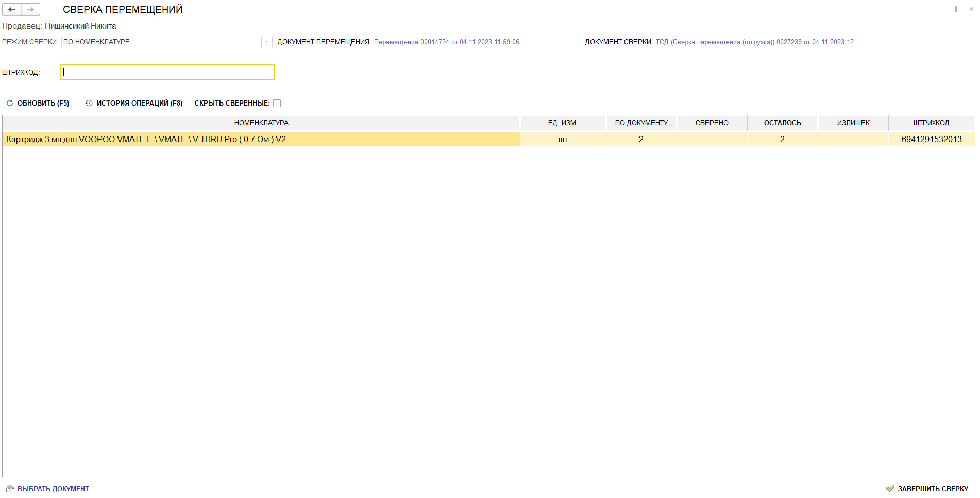Click the ПО ДОКУМЕНТУ column header
The width and height of the screenshot is (980, 498).
pos(641,123)
